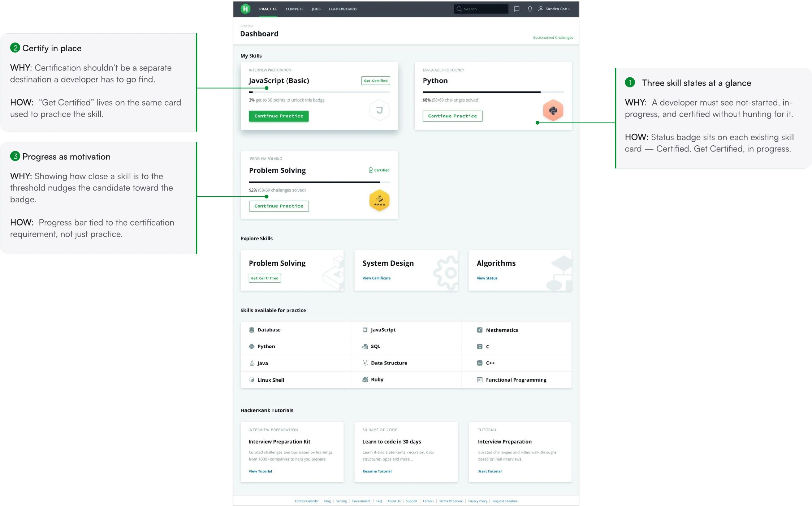Click the Ruby skill icon
The width and height of the screenshot is (812, 506).
tap(365, 379)
